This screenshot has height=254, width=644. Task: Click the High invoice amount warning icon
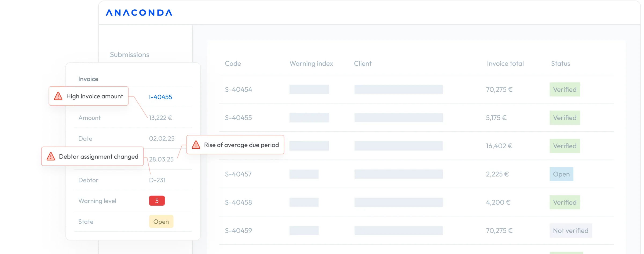pos(58,96)
